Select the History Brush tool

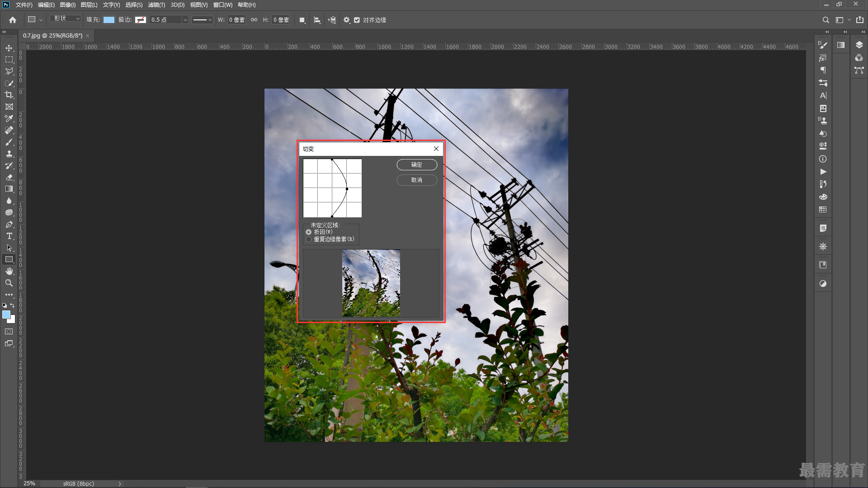[x=9, y=165]
